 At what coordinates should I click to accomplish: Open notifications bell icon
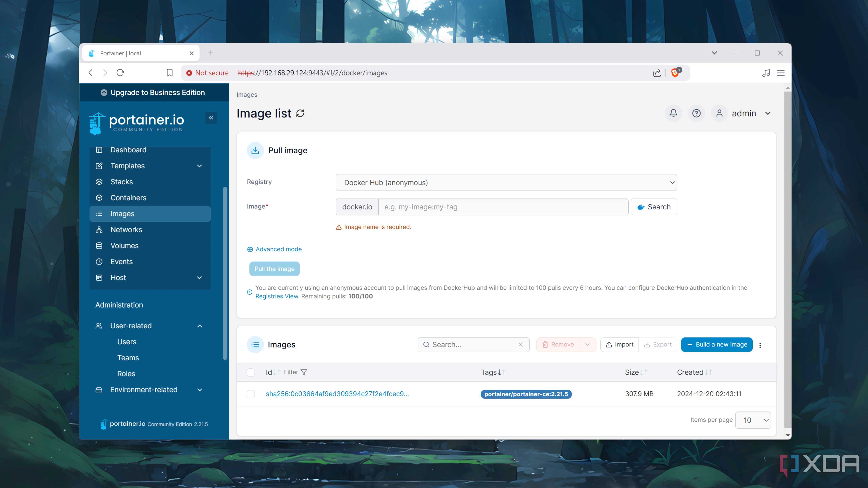673,113
